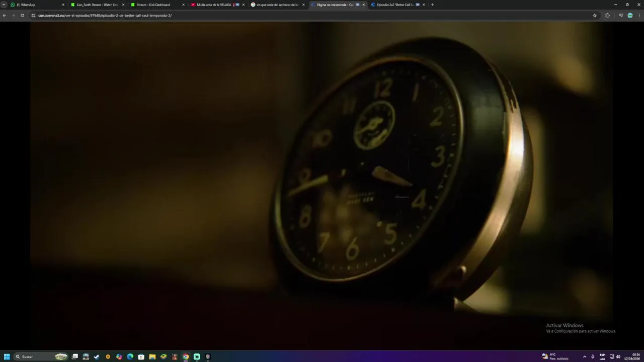Open the Copilot icon in taskbar

[119, 356]
